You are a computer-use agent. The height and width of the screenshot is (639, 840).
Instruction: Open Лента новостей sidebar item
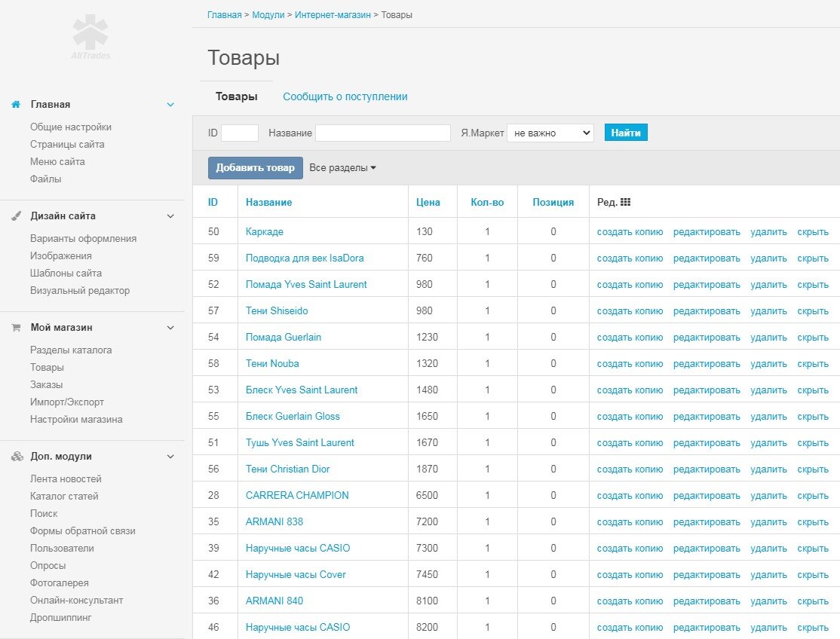[66, 478]
